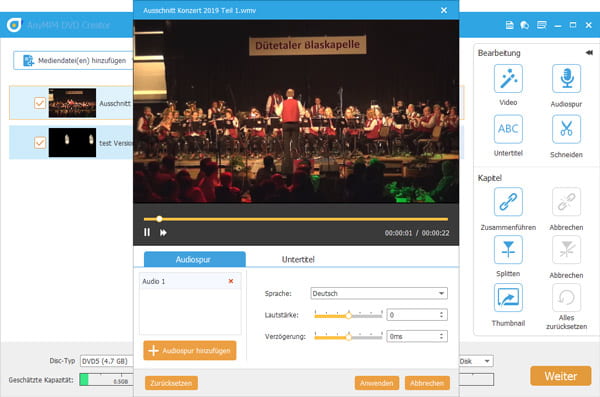Click the AnyMP4 DVD Creator logo
The width and height of the screenshot is (600, 397).
click(x=14, y=25)
